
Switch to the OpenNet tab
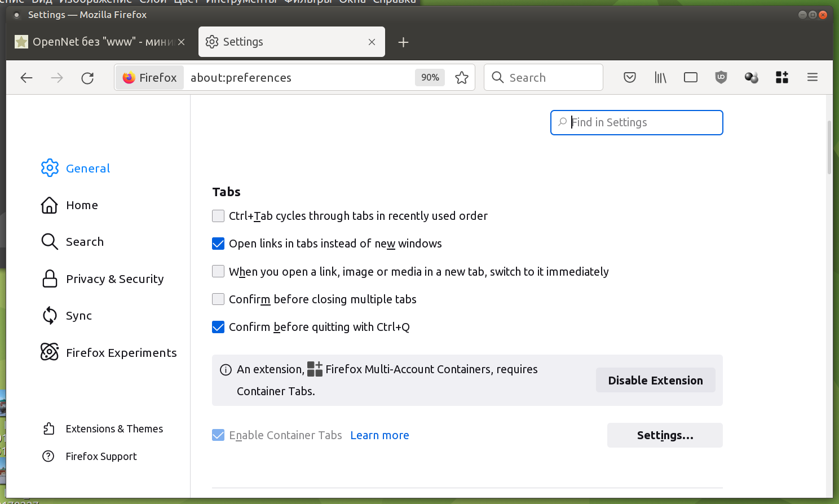coord(96,42)
